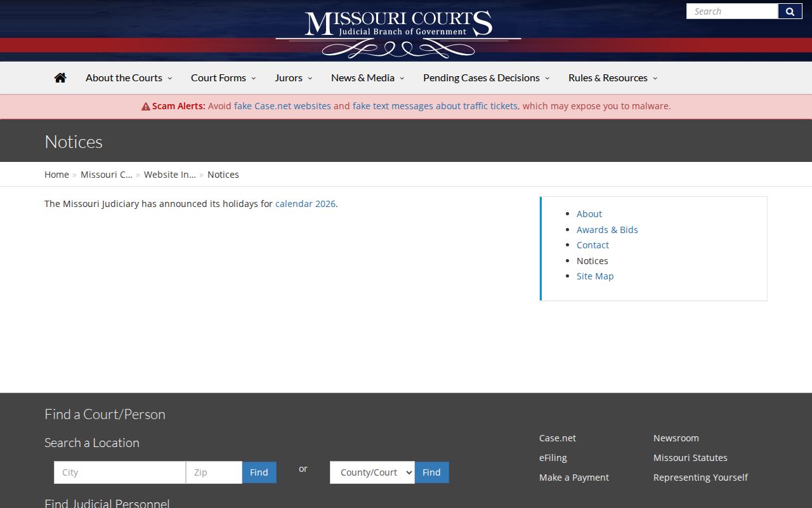Open Awards & Bids in side menu
The width and height of the screenshot is (812, 508).
607,230
